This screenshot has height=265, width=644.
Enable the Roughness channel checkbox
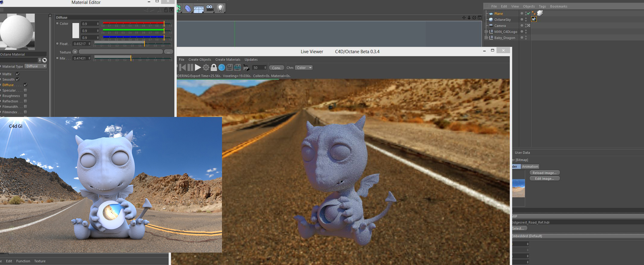tap(25, 95)
